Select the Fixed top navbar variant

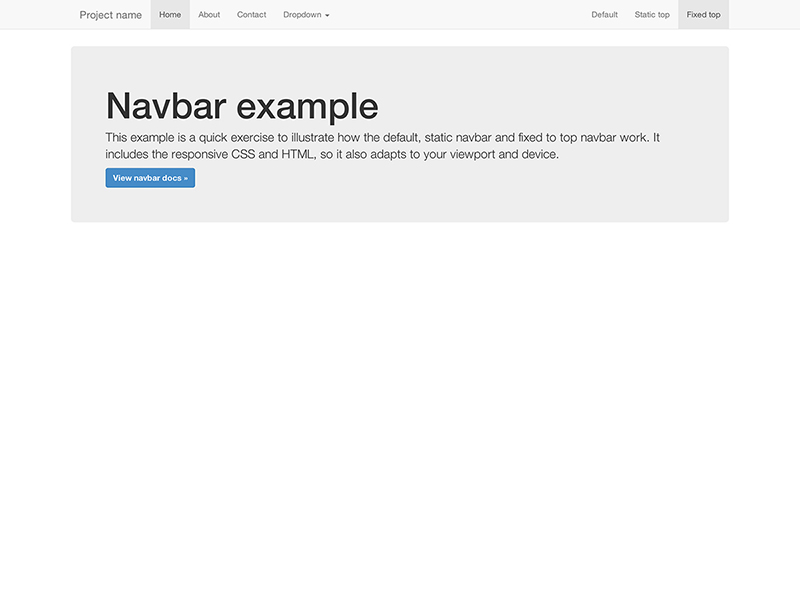coord(703,14)
